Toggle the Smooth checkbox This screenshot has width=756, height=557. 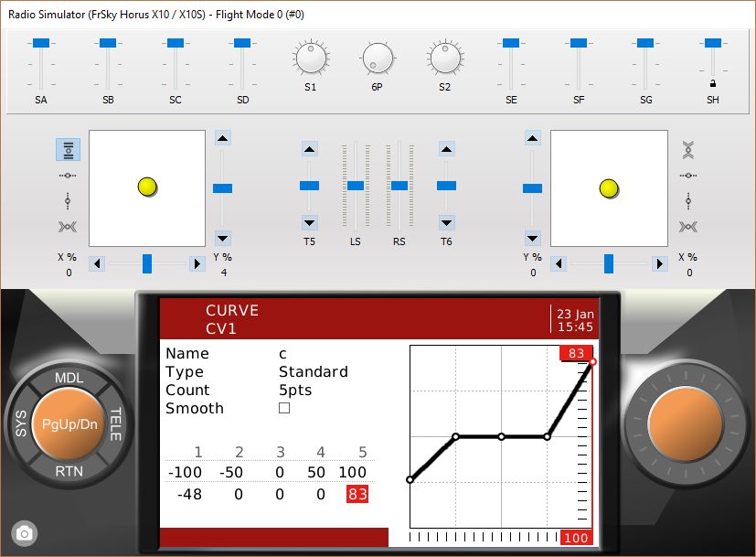point(284,409)
